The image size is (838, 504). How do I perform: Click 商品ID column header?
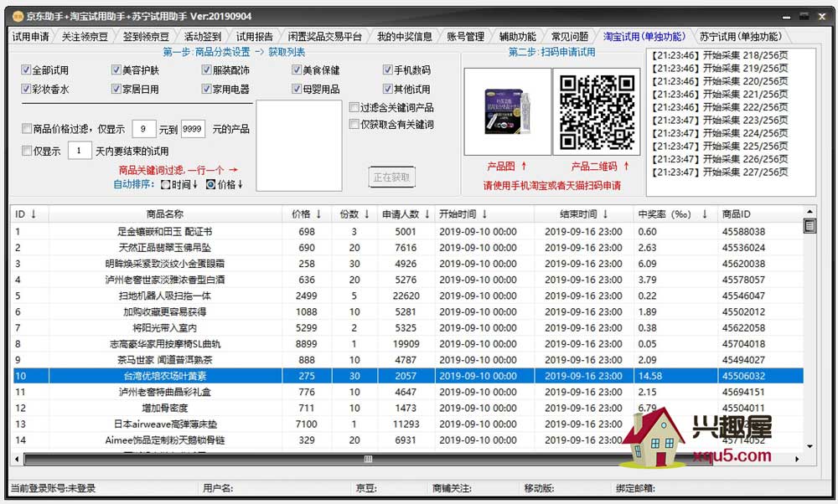pyautogui.click(x=760, y=214)
